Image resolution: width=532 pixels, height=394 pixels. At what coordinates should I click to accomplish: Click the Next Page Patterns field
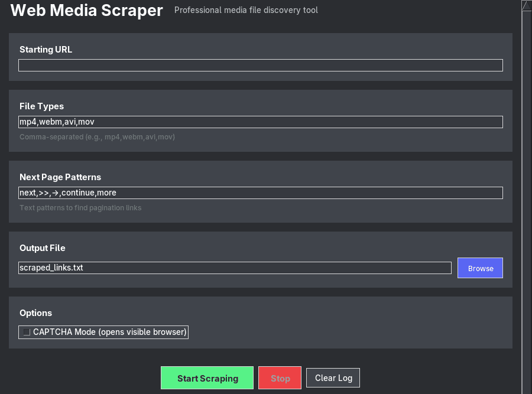click(x=260, y=193)
